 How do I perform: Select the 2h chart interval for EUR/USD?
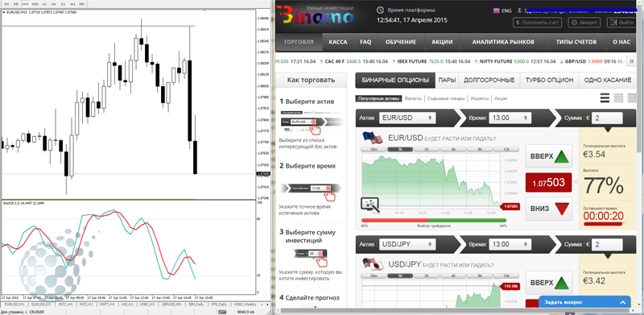point(427,150)
